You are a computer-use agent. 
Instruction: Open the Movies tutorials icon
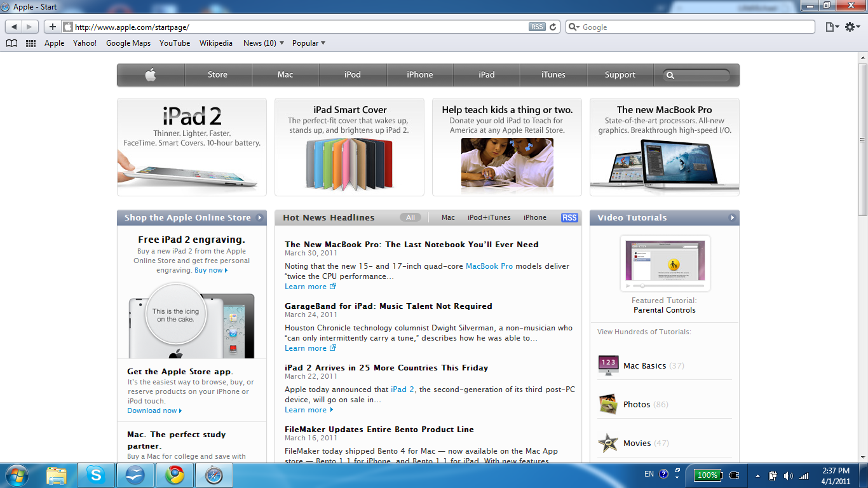click(x=608, y=443)
